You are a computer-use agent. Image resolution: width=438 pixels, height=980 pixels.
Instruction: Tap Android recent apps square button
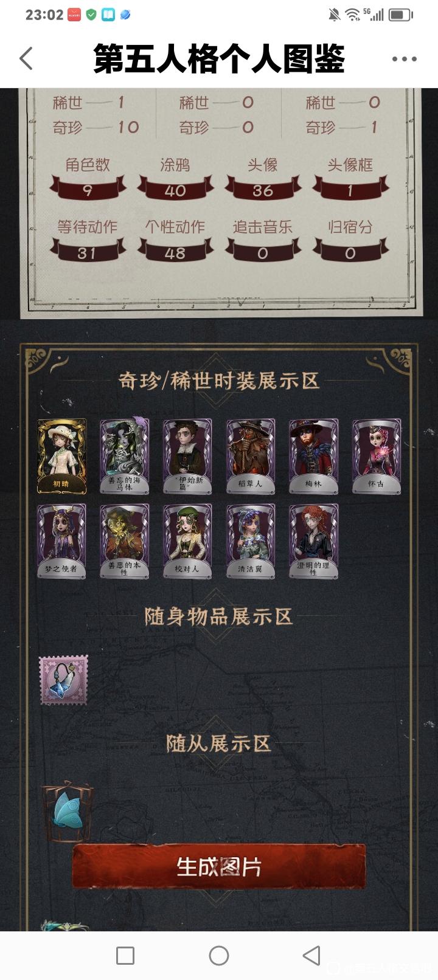point(125,956)
